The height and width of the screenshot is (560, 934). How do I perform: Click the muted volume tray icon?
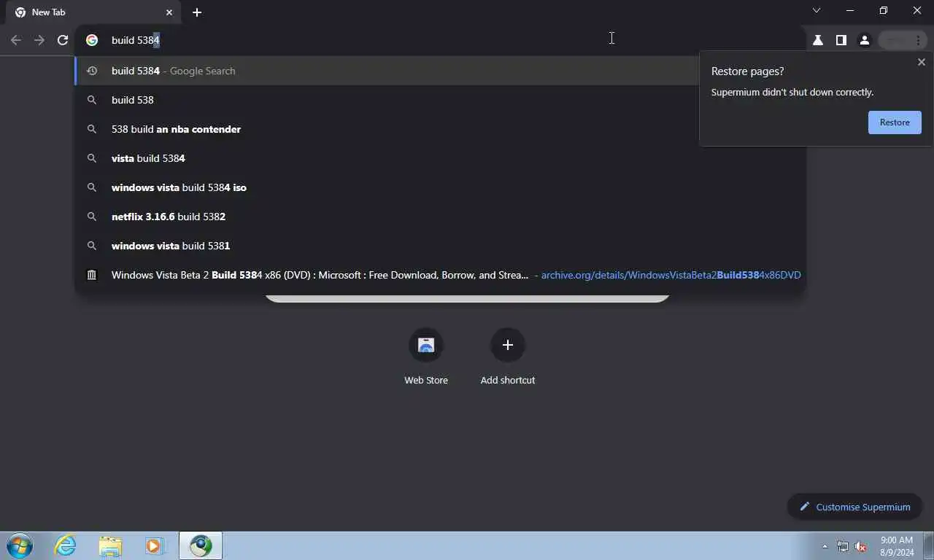pyautogui.click(x=861, y=546)
